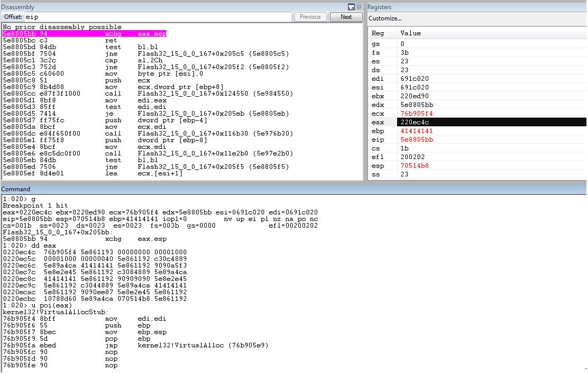Close the Disassembly panel
The width and height of the screenshot is (588, 374).
click(359, 7)
